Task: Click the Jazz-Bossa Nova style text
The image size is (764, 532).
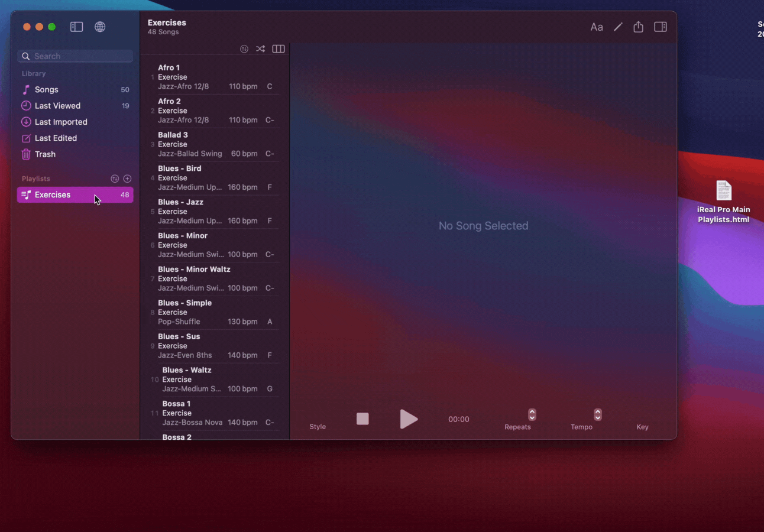Action: pyautogui.click(x=193, y=423)
